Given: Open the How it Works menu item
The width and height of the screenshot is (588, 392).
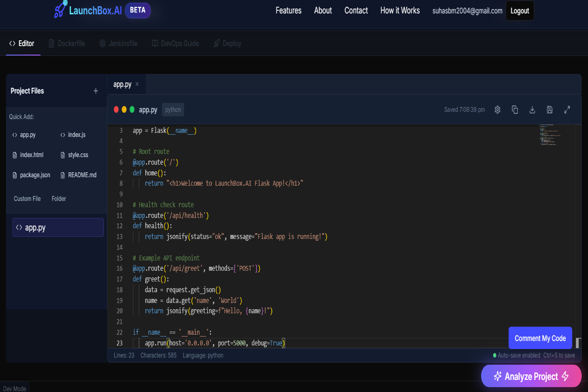Looking at the screenshot, I should click(400, 10).
